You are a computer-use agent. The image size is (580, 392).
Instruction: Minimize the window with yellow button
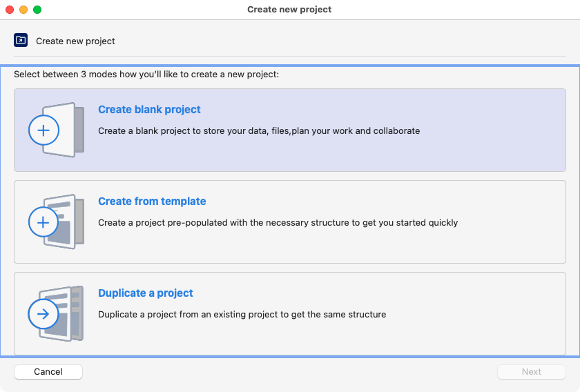pyautogui.click(x=23, y=10)
